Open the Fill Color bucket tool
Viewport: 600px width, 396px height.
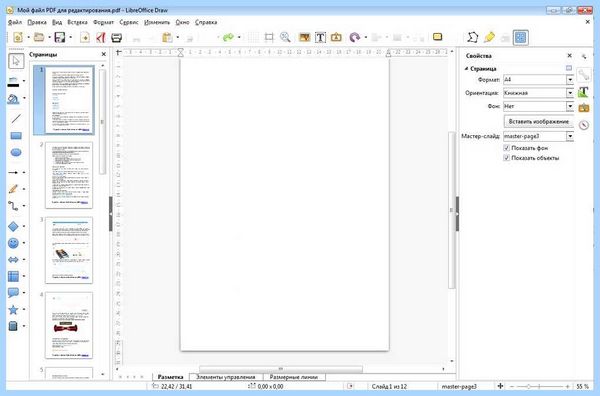pyautogui.click(x=13, y=99)
